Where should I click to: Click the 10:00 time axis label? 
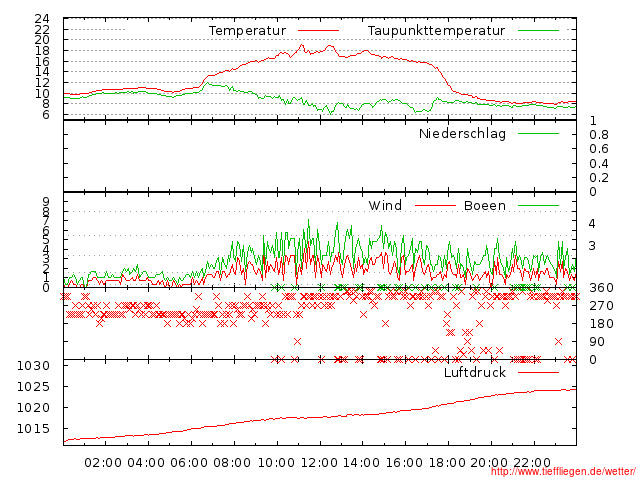click(x=276, y=463)
